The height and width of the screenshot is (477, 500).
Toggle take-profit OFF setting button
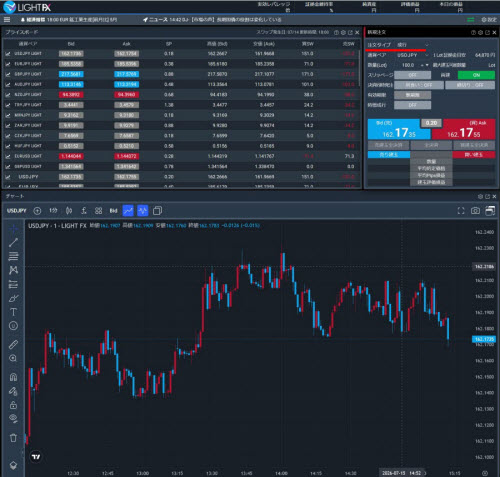point(419,85)
